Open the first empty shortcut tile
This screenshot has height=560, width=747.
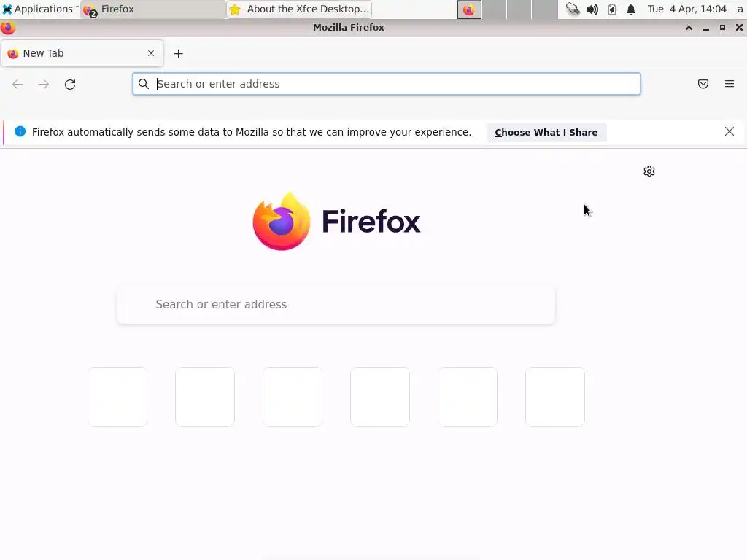coord(117,397)
